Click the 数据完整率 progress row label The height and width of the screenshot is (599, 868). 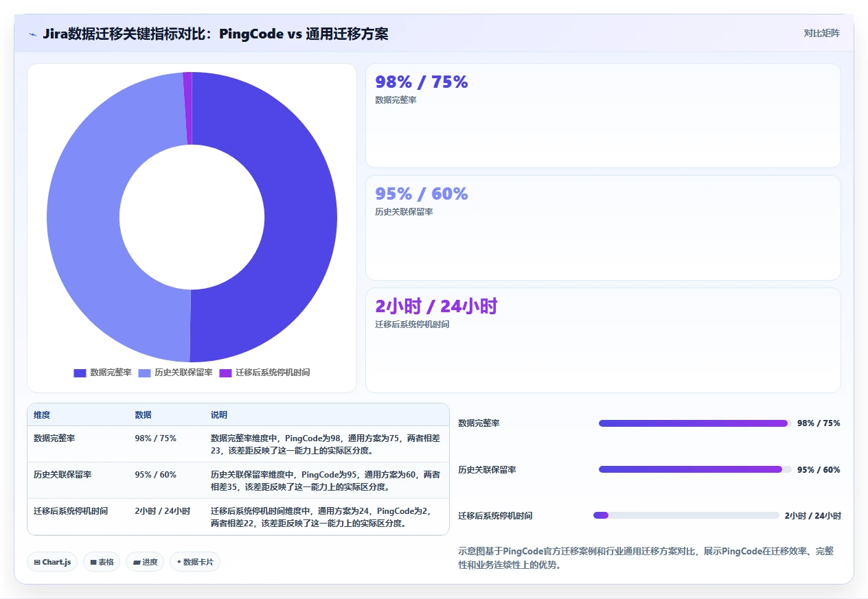(479, 423)
